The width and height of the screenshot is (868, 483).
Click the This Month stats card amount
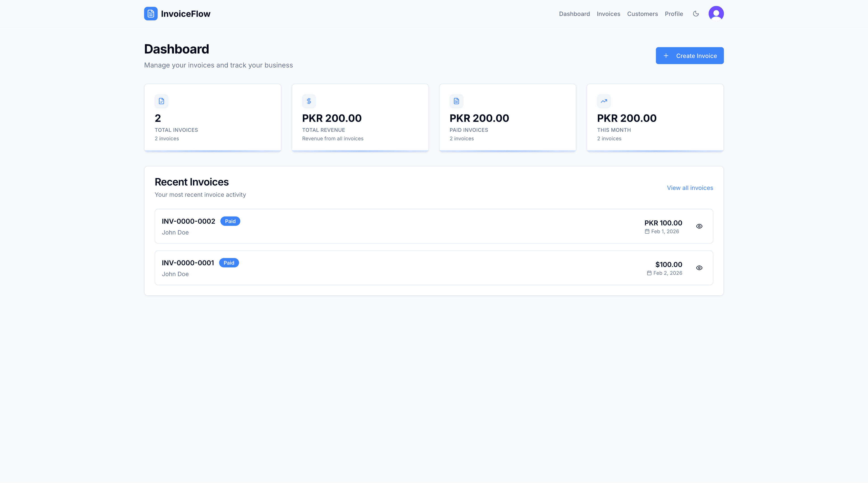[x=626, y=118]
